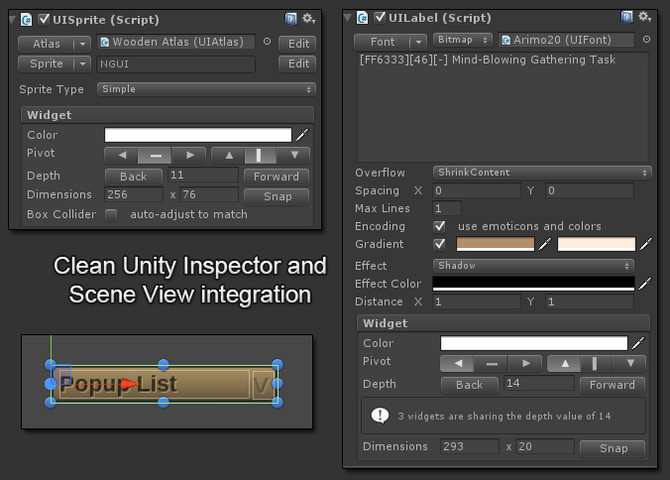The height and width of the screenshot is (480, 670).
Task: Open Overflow ShrinkContent dropdown
Action: click(x=542, y=172)
